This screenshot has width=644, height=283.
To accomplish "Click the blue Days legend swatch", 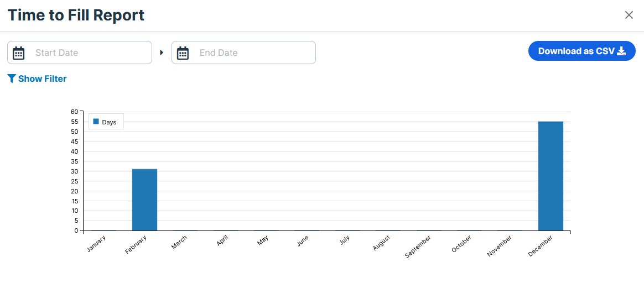I will tap(96, 122).
